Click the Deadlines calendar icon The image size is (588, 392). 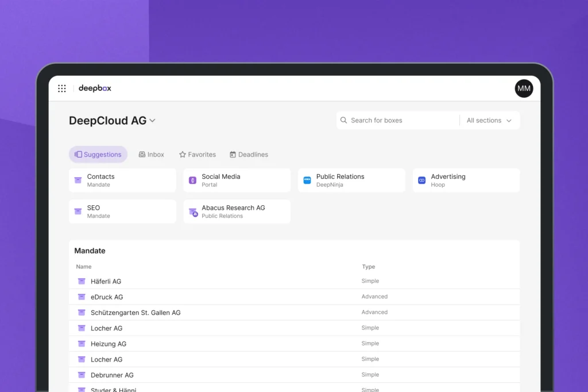coord(233,154)
